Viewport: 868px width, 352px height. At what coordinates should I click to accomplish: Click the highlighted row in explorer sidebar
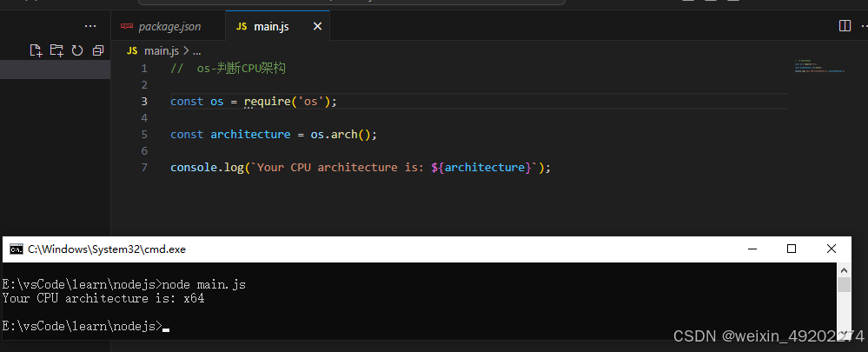pos(56,70)
